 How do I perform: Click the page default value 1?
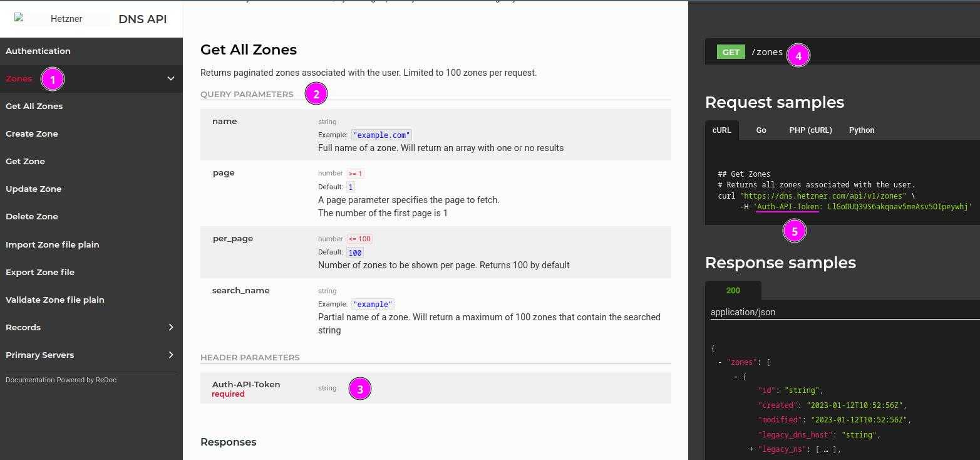pyautogui.click(x=351, y=187)
